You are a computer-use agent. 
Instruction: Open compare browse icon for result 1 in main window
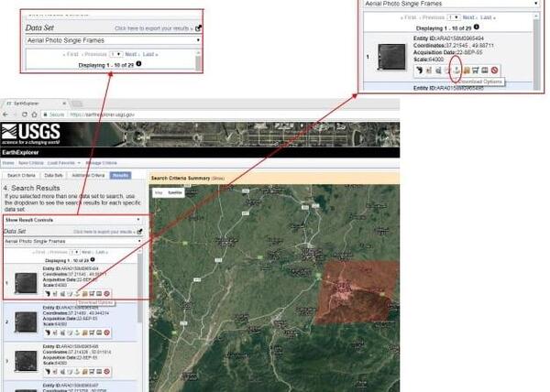[x=62, y=294]
